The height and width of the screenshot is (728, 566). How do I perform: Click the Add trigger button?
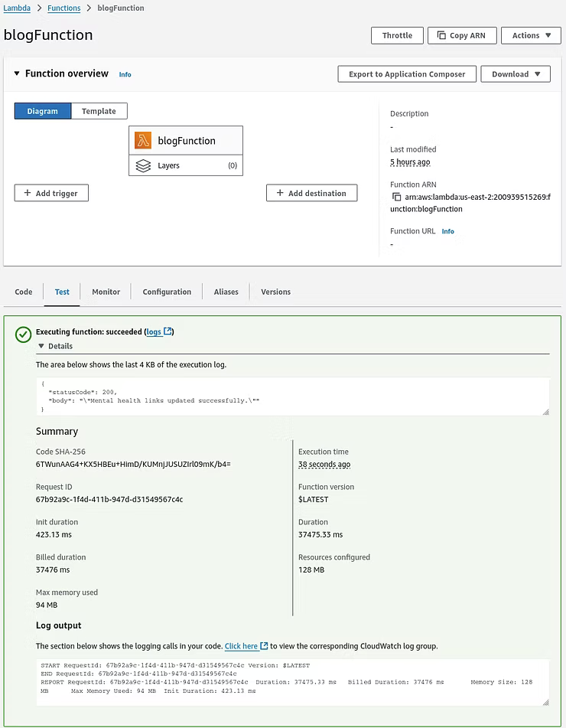[x=51, y=193]
